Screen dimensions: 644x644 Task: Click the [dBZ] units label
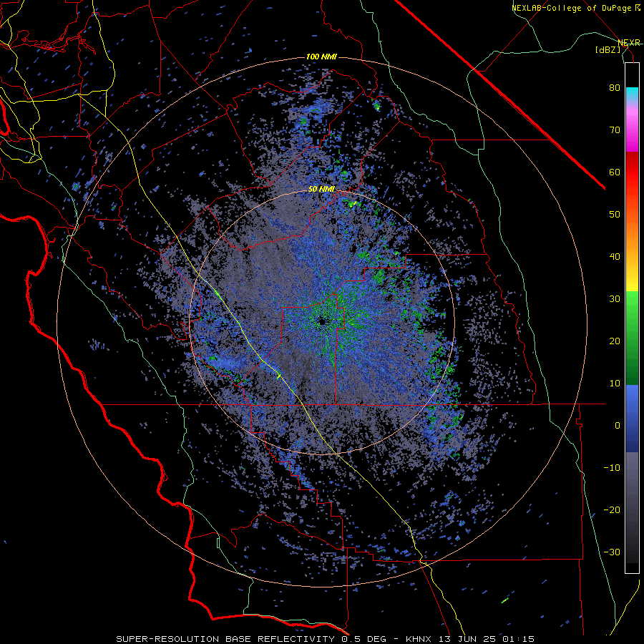(608, 49)
